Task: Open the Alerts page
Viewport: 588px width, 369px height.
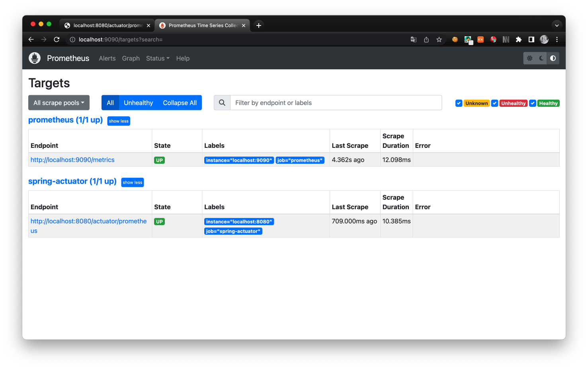Action: (x=107, y=58)
